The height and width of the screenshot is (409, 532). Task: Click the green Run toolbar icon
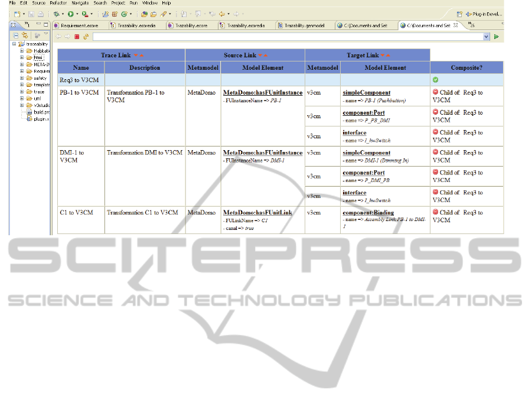pyautogui.click(x=70, y=14)
